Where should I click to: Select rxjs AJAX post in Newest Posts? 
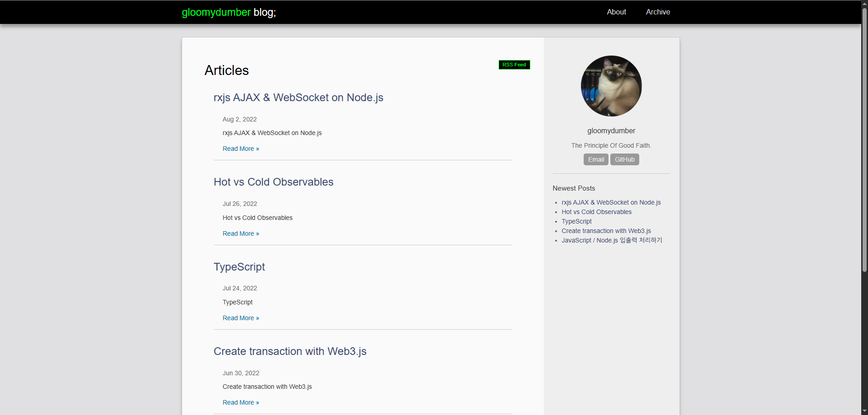coord(611,203)
